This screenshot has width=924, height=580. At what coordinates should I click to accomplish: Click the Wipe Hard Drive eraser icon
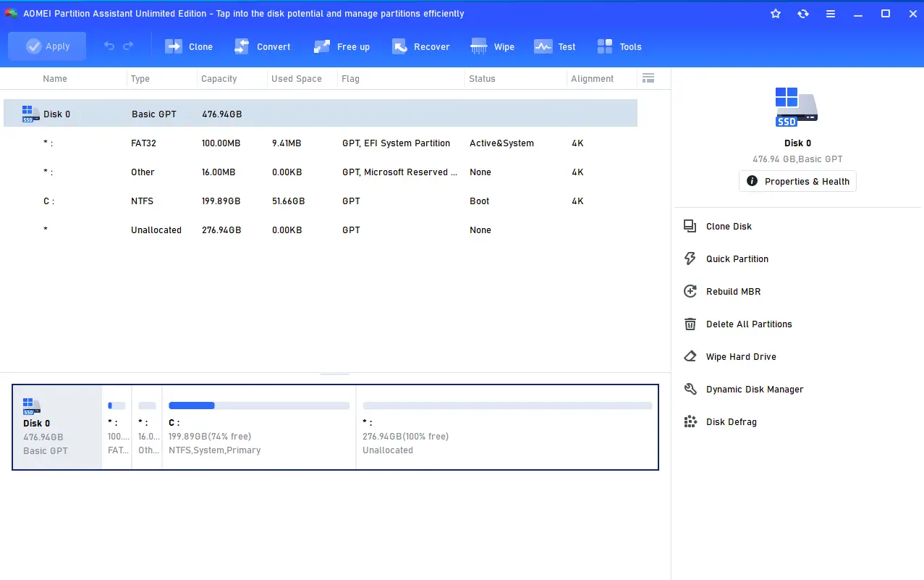click(x=690, y=356)
